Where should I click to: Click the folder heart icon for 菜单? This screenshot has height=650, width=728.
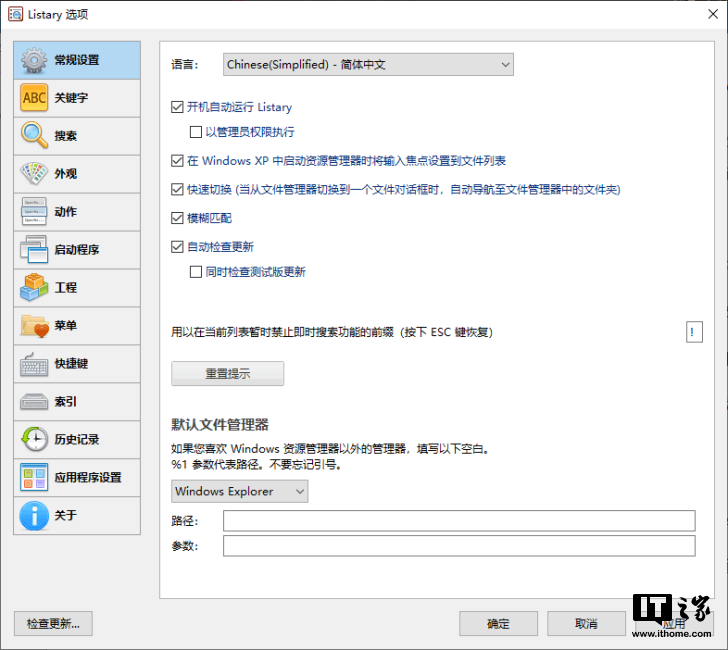(34, 325)
